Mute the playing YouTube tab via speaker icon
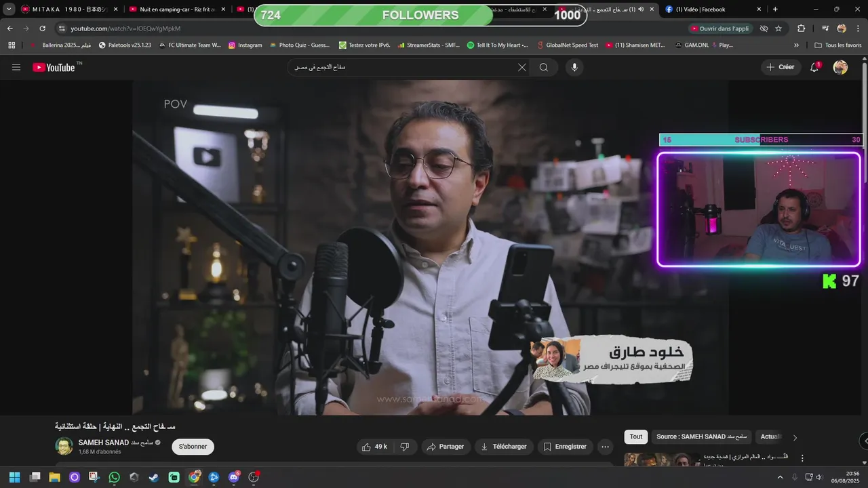Viewport: 868px width, 488px height. [x=641, y=9]
